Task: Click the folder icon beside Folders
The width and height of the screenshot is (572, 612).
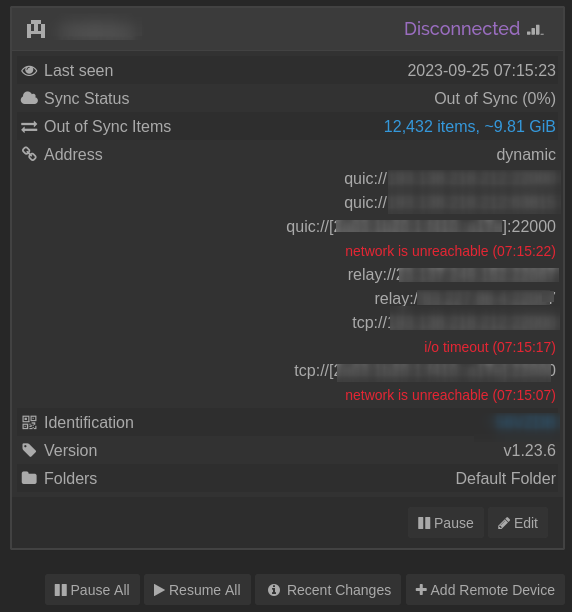Action: (29, 478)
